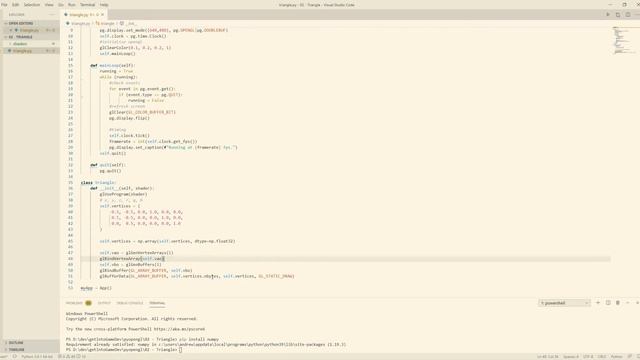640x360 pixels.
Task: Create a new terminal with plus icon
Action: tap(598, 303)
